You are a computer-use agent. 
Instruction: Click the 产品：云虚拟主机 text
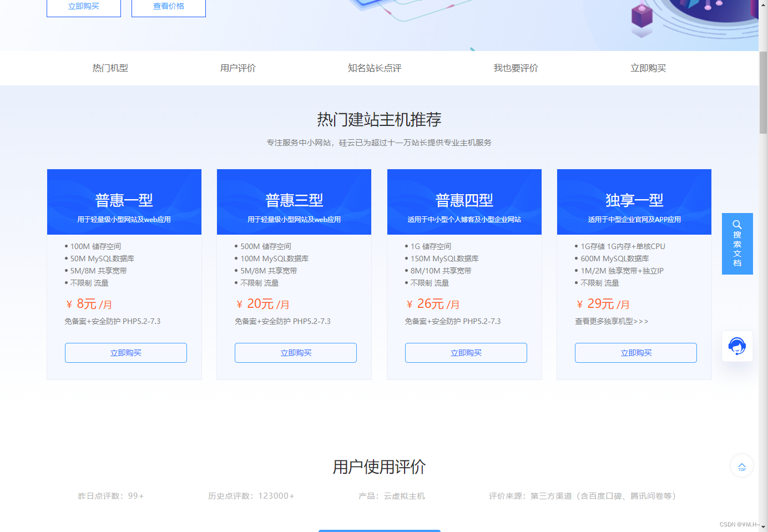click(x=392, y=496)
